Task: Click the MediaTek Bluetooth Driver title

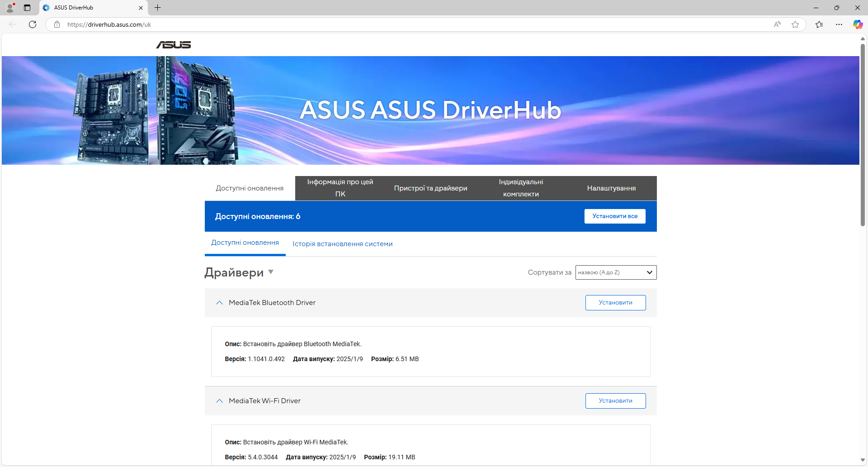Action: [272, 303]
